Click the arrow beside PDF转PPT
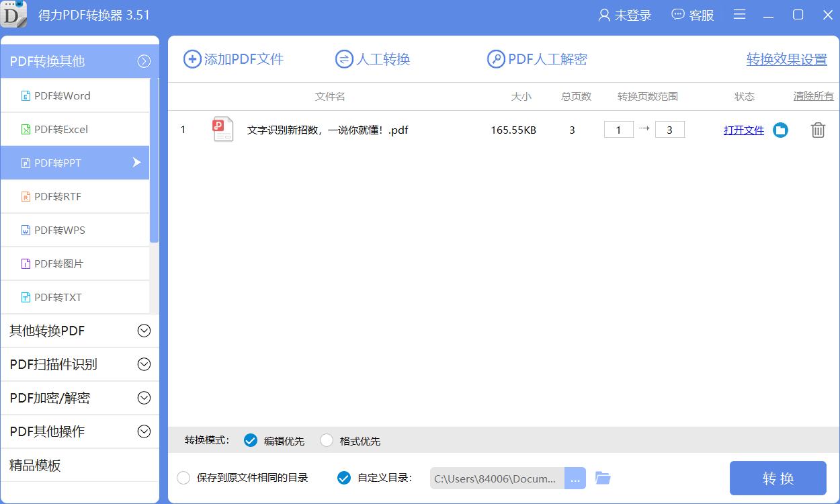The height and width of the screenshot is (504, 840). pos(136,163)
